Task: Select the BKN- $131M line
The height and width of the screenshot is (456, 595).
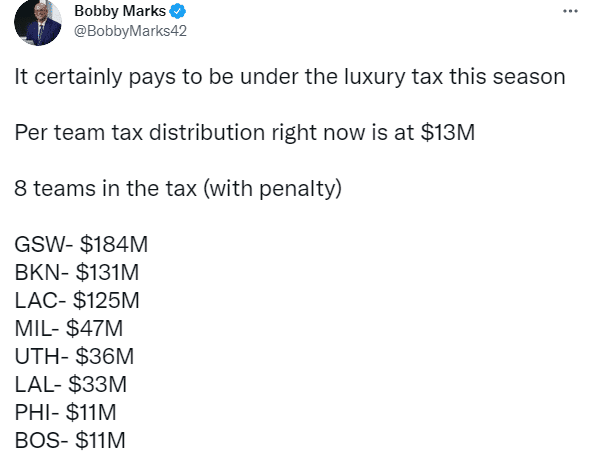Action: click(77, 272)
